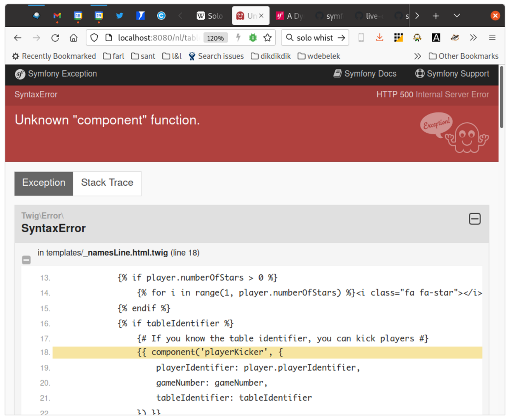The width and height of the screenshot is (510, 420).
Task: Open the pinned calendar tab numbered 19
Action: click(99, 16)
